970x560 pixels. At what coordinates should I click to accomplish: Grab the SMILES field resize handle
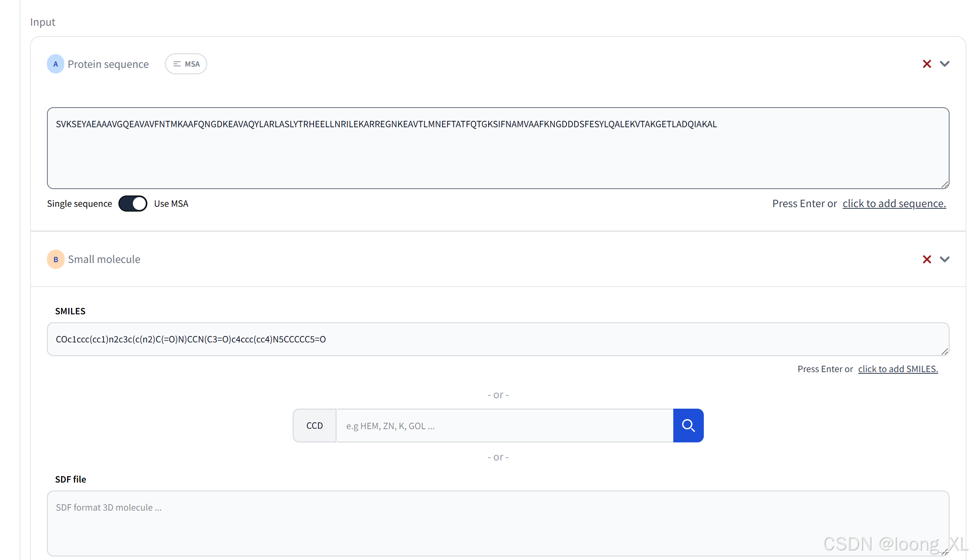point(945,352)
